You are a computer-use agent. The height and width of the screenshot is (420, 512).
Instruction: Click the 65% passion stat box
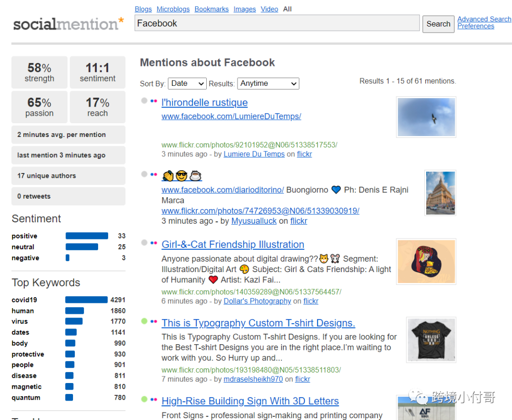[39, 107]
